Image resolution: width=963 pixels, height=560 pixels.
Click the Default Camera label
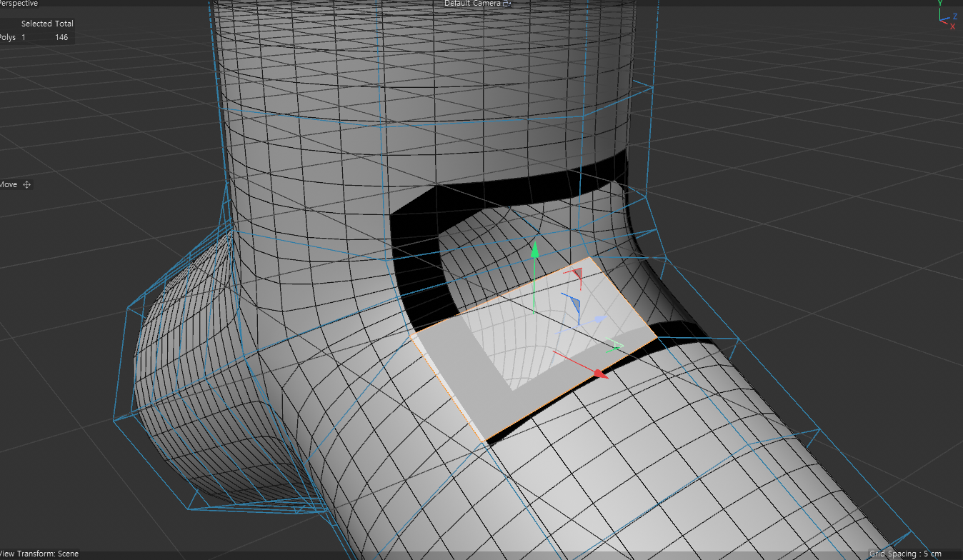[x=472, y=3]
